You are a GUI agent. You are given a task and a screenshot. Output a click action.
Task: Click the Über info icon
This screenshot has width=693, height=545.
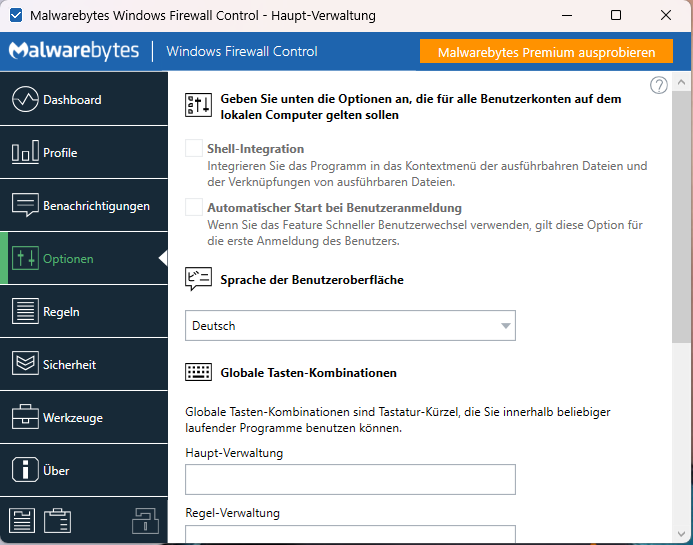point(25,469)
